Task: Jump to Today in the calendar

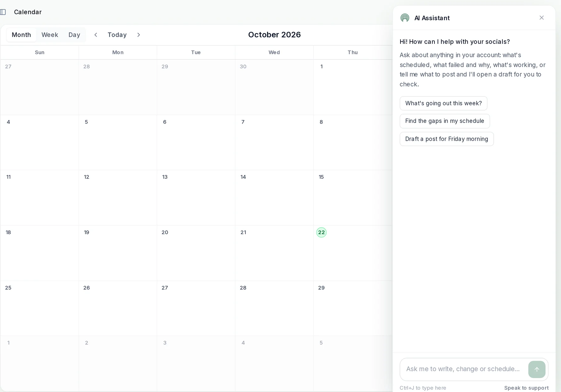Action: pos(117,35)
